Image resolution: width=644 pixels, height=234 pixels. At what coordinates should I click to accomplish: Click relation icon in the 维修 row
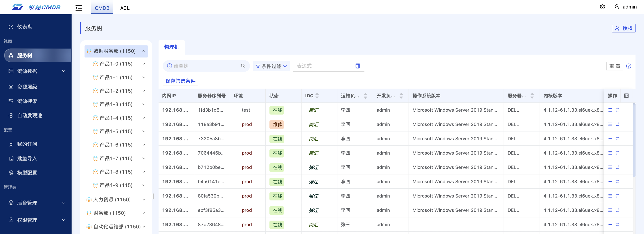tap(617, 124)
